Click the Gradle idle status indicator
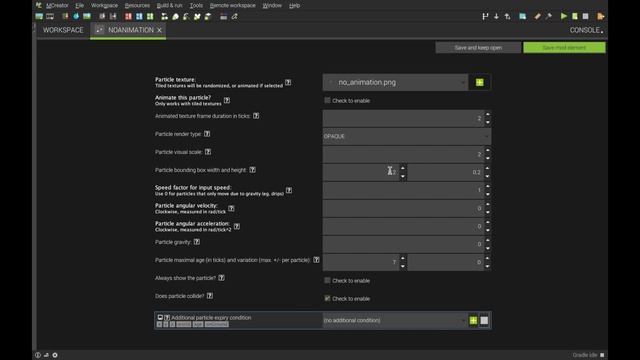Screen dimensions: 640x360 coord(588,355)
